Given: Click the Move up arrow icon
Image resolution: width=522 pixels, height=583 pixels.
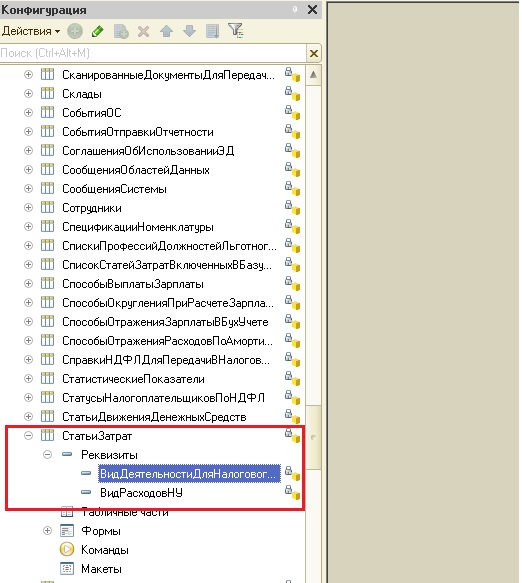Looking at the screenshot, I should click(x=166, y=31).
